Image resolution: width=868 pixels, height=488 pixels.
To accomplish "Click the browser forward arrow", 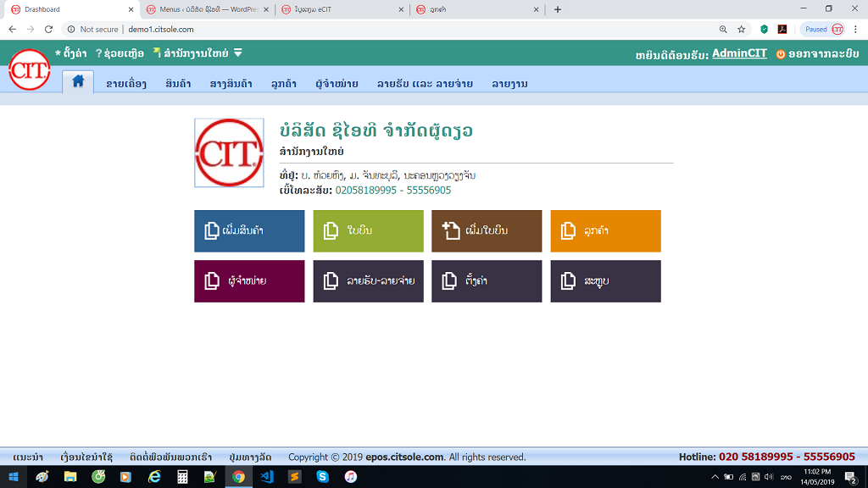I will click(x=31, y=30).
